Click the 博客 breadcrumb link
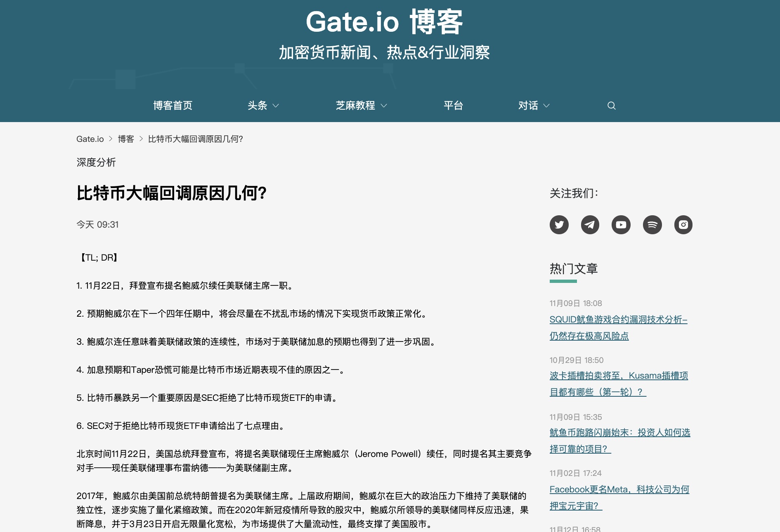Viewport: 780px width, 532px height. click(x=126, y=139)
